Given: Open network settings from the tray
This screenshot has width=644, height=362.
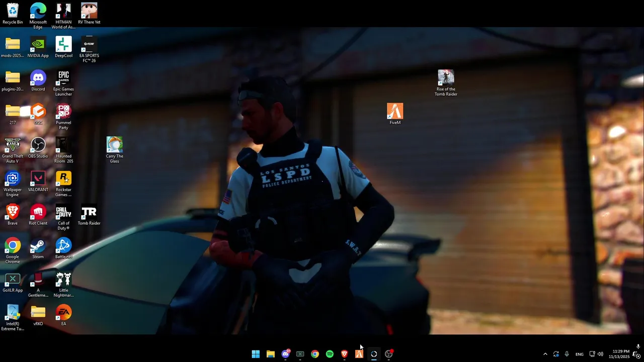Looking at the screenshot, I should point(592,354).
